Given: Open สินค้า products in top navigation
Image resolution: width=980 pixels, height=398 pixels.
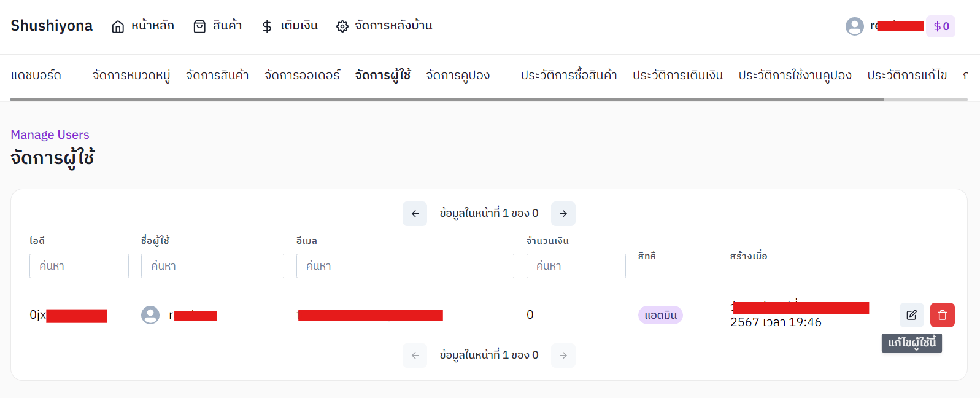Looking at the screenshot, I should pyautogui.click(x=218, y=26).
